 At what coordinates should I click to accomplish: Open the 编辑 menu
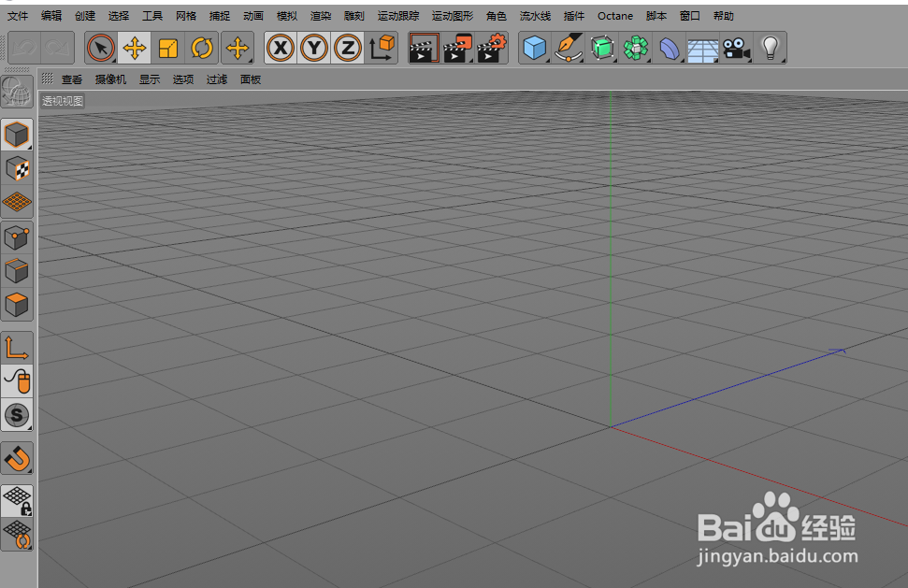point(50,16)
